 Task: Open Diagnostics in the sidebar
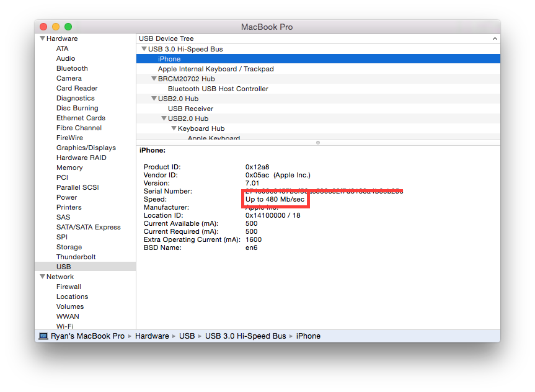76,98
